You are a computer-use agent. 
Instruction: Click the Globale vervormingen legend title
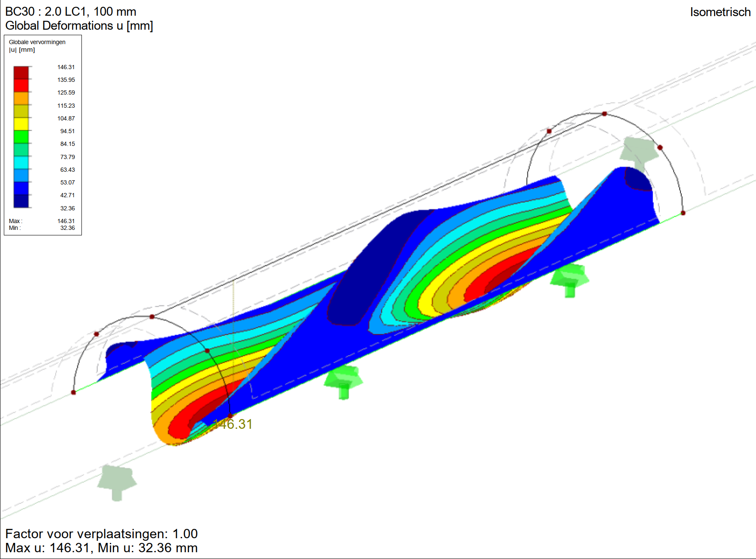[37, 42]
